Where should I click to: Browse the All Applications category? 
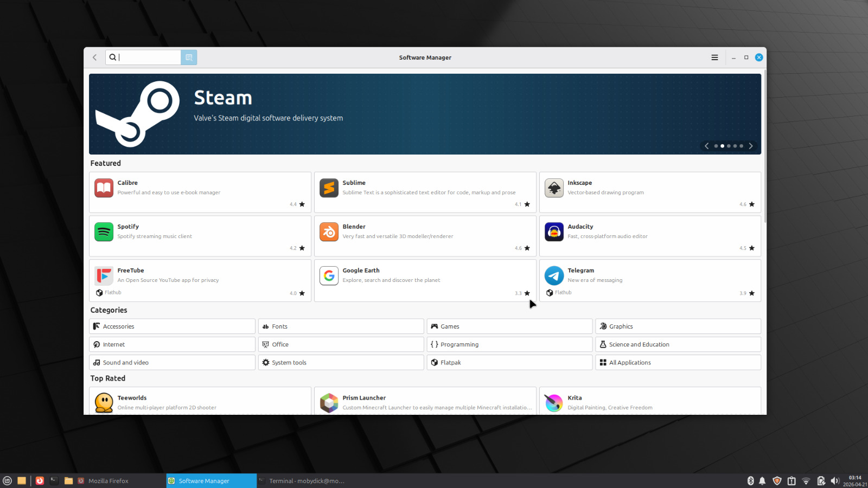click(678, 363)
